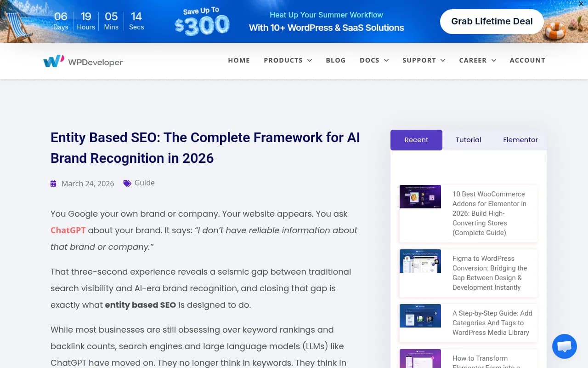Click the tag icon beside Guide
The image size is (588, 368).
pos(127,183)
